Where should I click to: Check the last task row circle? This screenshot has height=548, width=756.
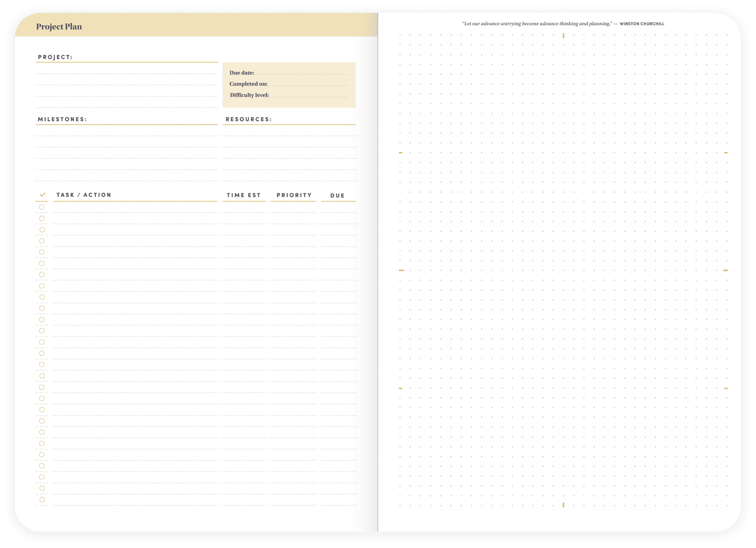(42, 500)
